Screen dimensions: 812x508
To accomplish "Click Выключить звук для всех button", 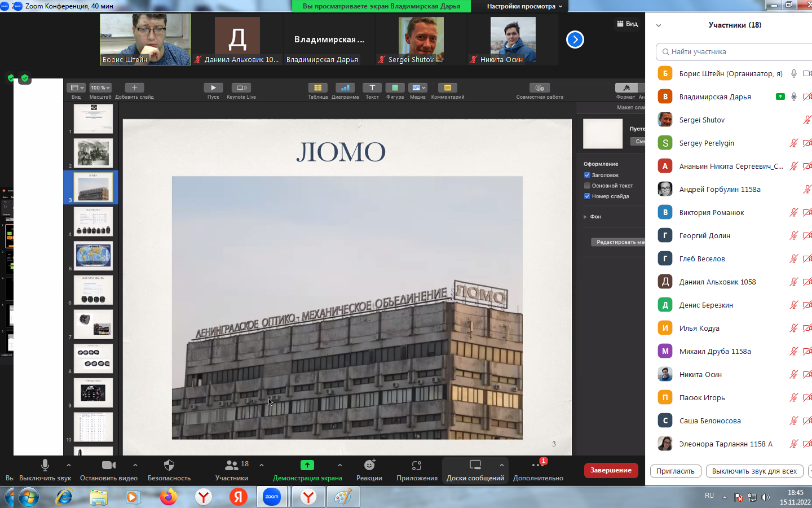I will point(754,471).
